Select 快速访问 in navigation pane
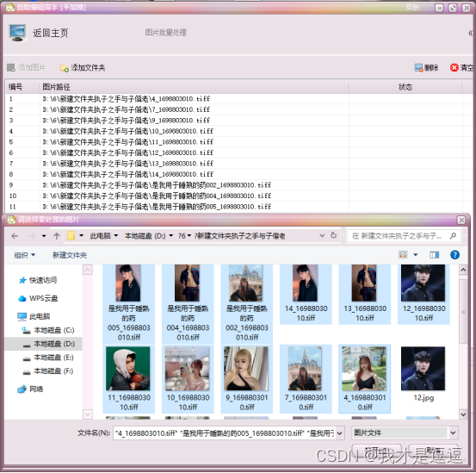The width and height of the screenshot is (476, 473). pyautogui.click(x=38, y=280)
